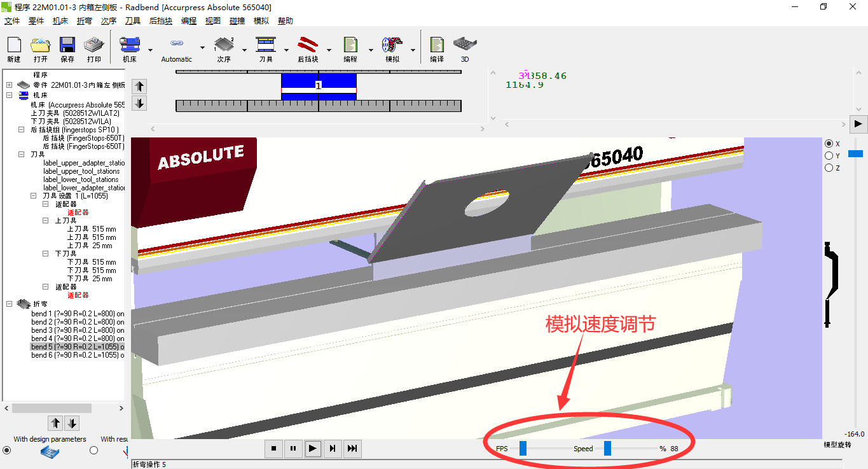Play the bend simulation
The width and height of the screenshot is (868, 469).
pos(313,449)
